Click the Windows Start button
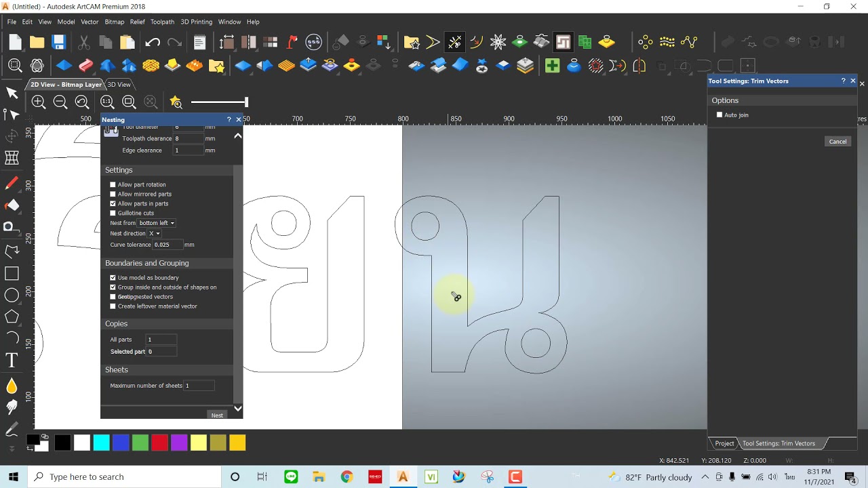Image resolution: width=868 pixels, height=488 pixels. (14, 477)
